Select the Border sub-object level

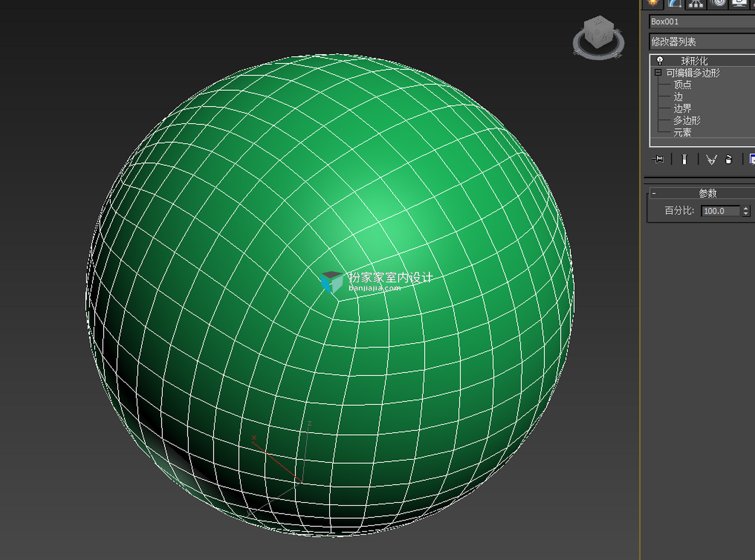682,108
